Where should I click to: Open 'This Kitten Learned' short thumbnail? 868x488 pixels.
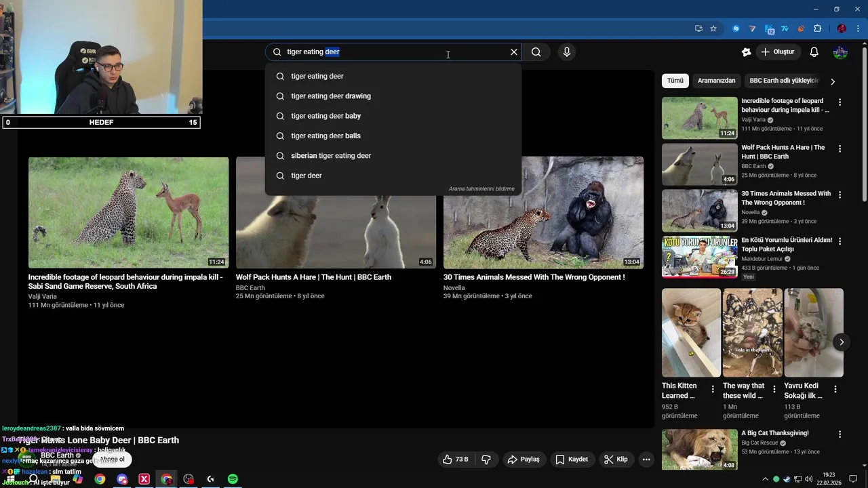pyautogui.click(x=691, y=333)
